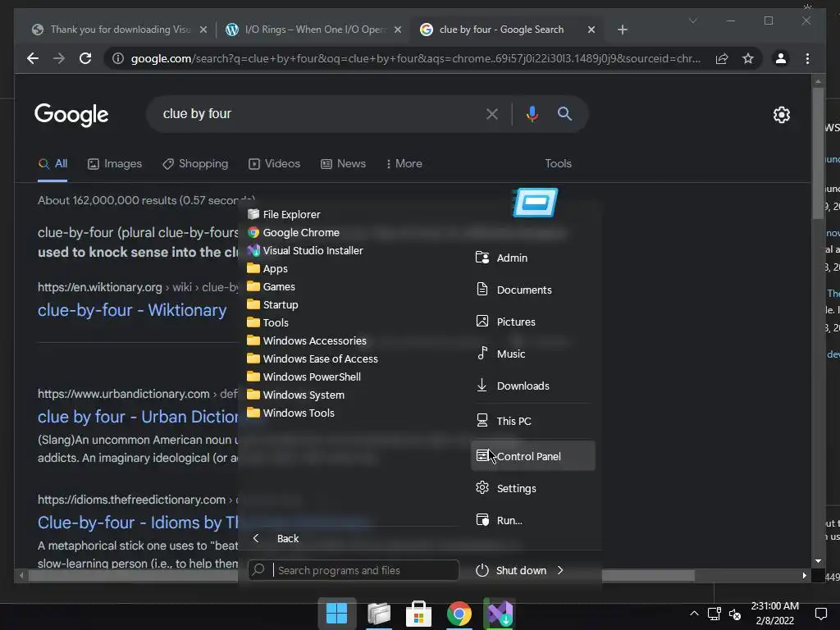Go back in Chrome
This screenshot has width=840, height=630.
coord(33,58)
